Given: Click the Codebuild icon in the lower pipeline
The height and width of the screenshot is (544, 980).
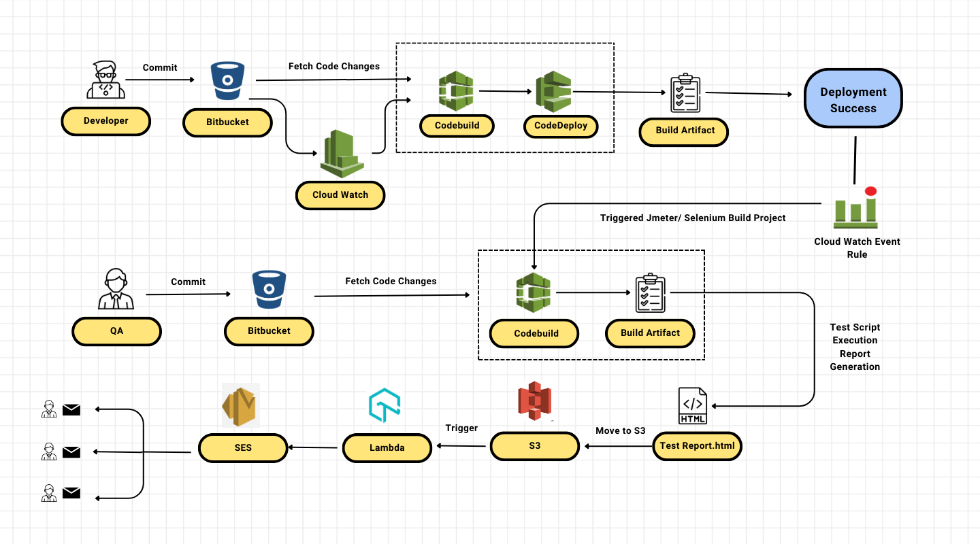Looking at the screenshot, I should (534, 292).
